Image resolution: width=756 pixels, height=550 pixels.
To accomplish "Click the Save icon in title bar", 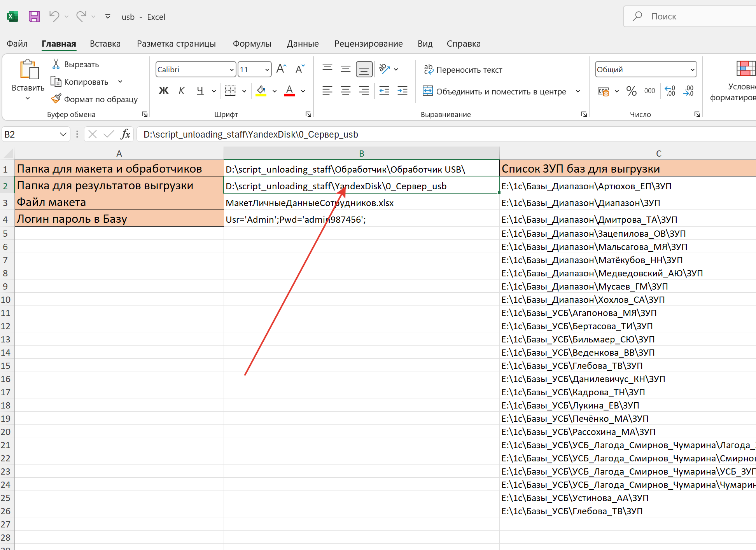I will coord(34,17).
